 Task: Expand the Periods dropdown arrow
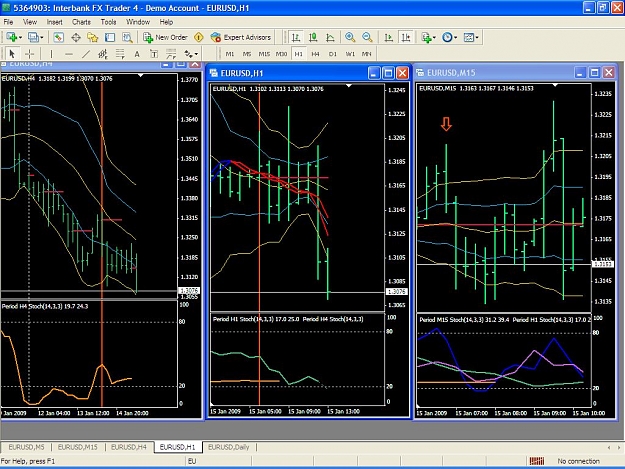click(455, 38)
